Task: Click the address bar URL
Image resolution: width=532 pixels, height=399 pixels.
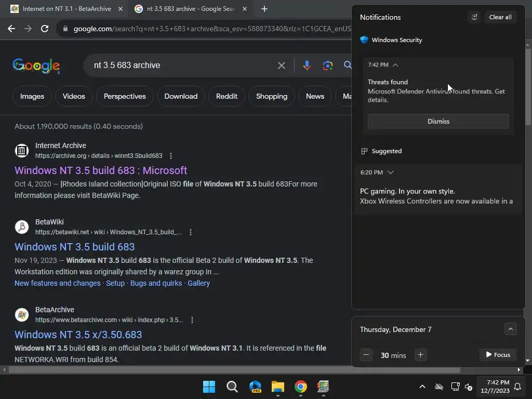Action: (212, 29)
